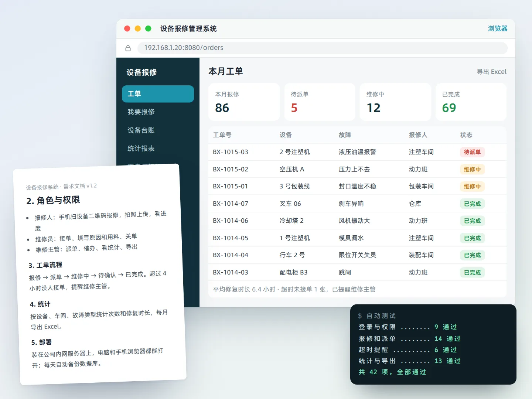Image resolution: width=532 pixels, height=399 pixels.
Task: Select work order BX-1014-06
Action: click(x=357, y=221)
